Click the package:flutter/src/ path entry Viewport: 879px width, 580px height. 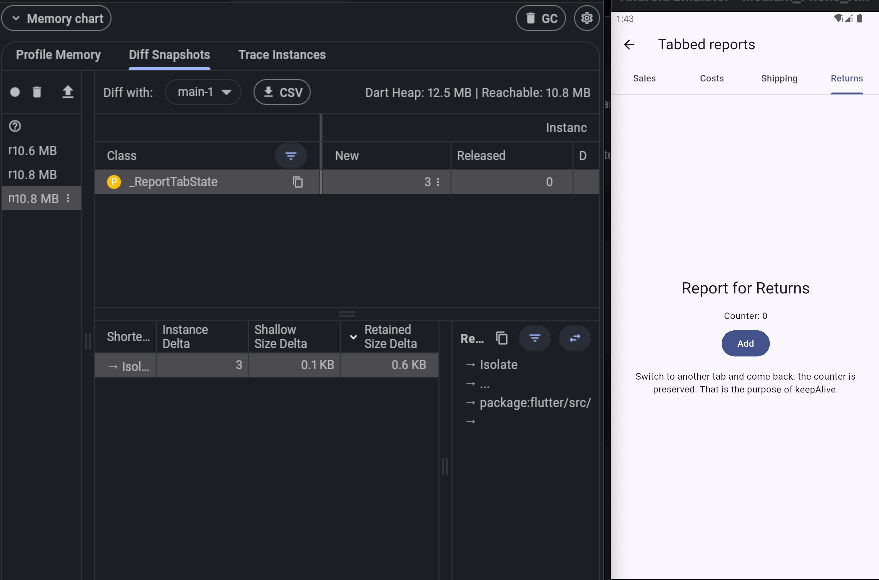pyautogui.click(x=535, y=403)
